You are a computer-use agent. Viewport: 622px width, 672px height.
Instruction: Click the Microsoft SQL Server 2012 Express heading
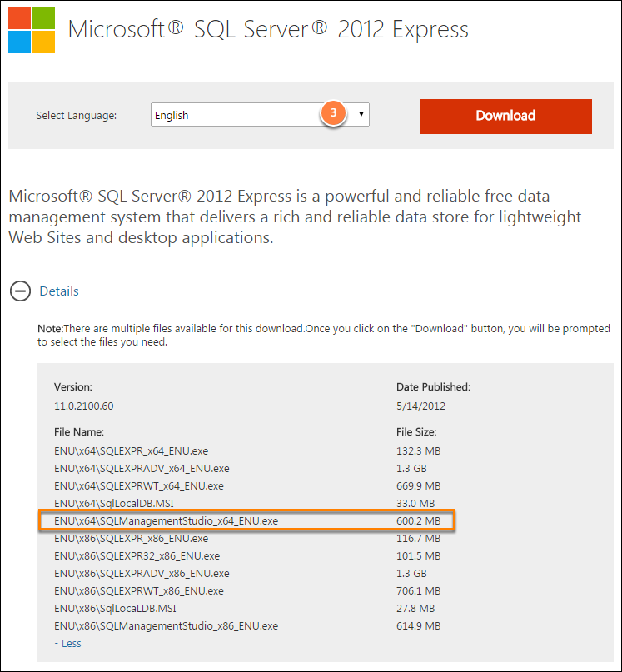[x=268, y=29]
